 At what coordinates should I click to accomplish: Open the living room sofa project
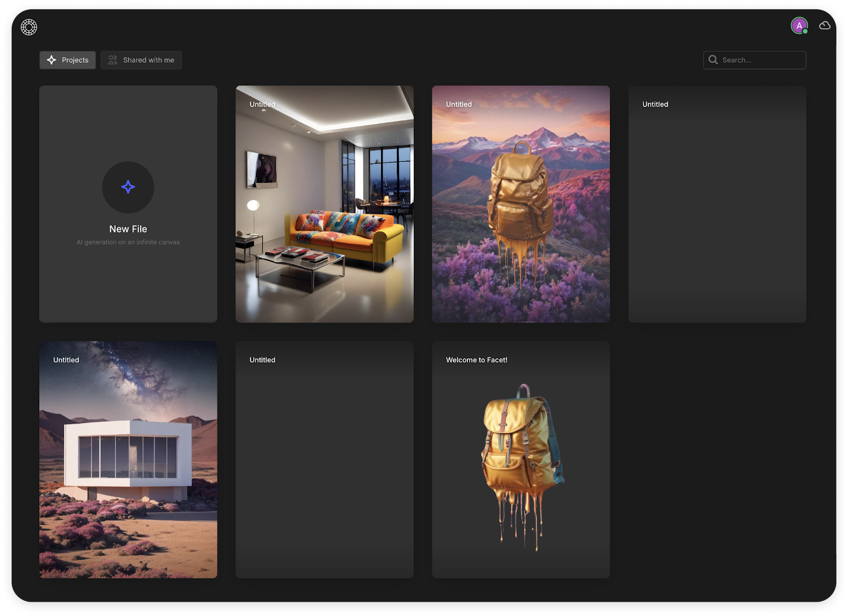(x=324, y=204)
